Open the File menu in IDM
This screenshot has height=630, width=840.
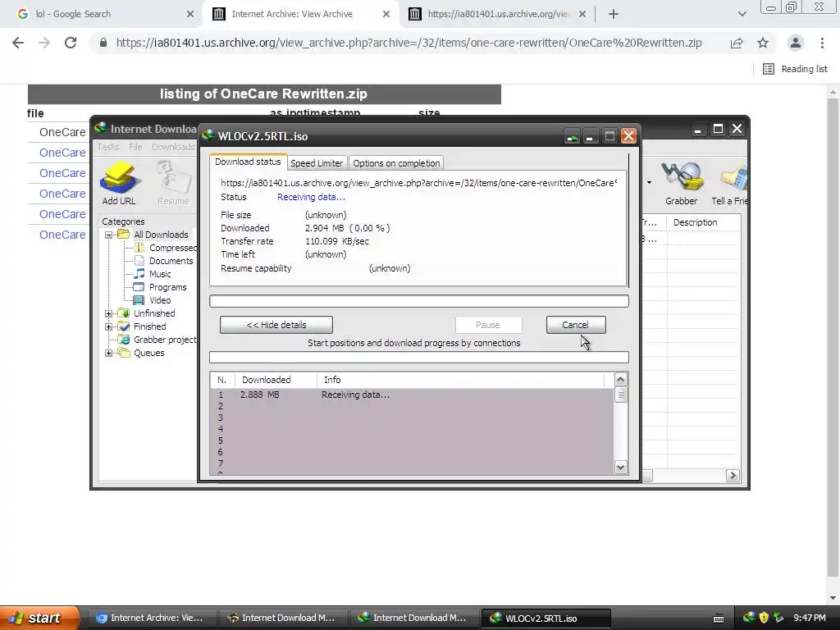[x=135, y=147]
